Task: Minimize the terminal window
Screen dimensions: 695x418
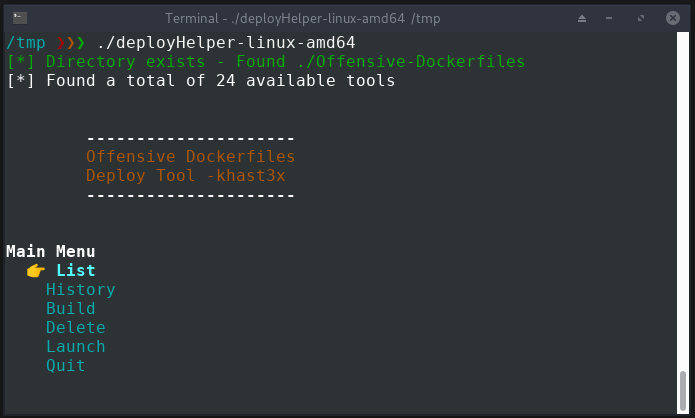Action: coord(609,18)
